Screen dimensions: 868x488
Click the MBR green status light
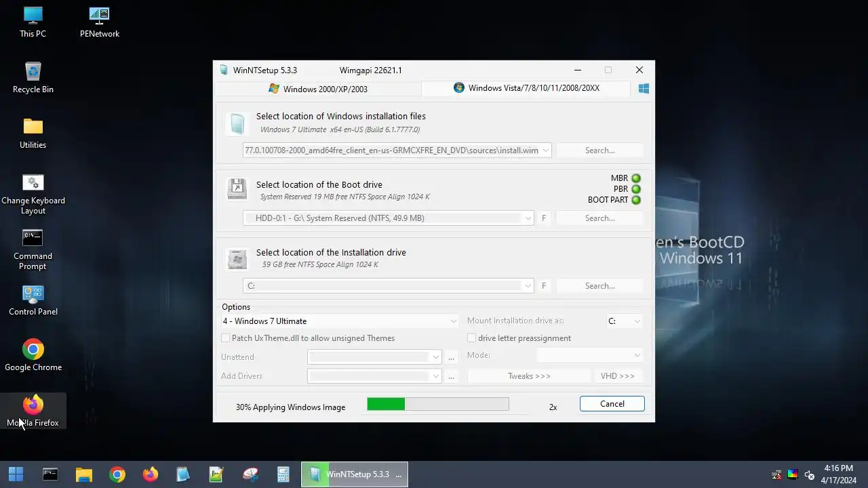click(636, 178)
